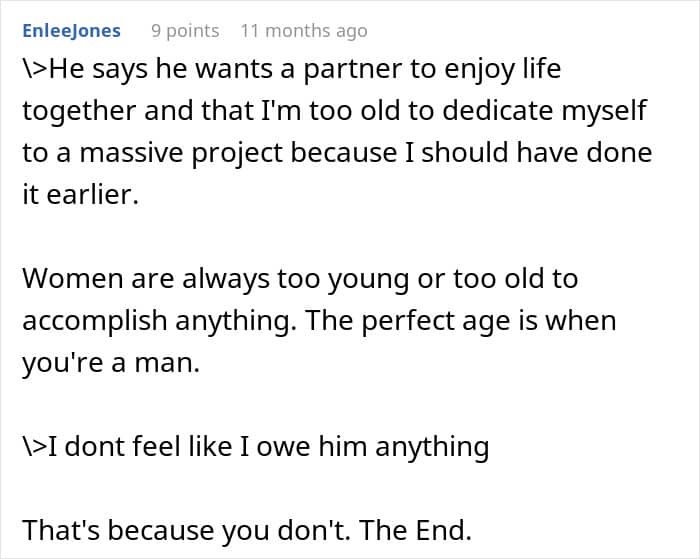The height and width of the screenshot is (559, 700).
Task: Click the "11 months ago" timestamp
Action: (x=303, y=31)
